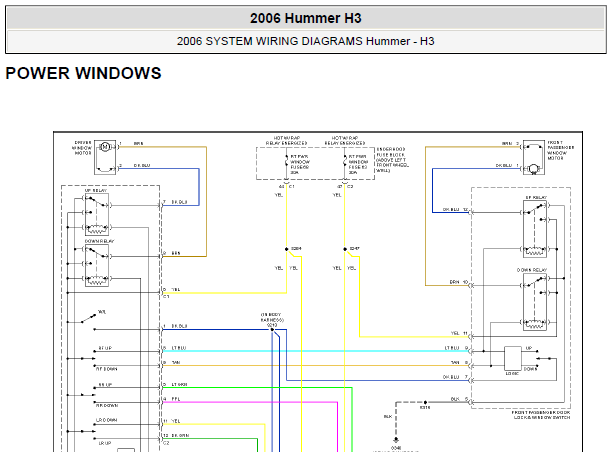Click "FRONT PASSENGER DOOR LOCK & WINDOW SWITCH" label

tap(541, 415)
